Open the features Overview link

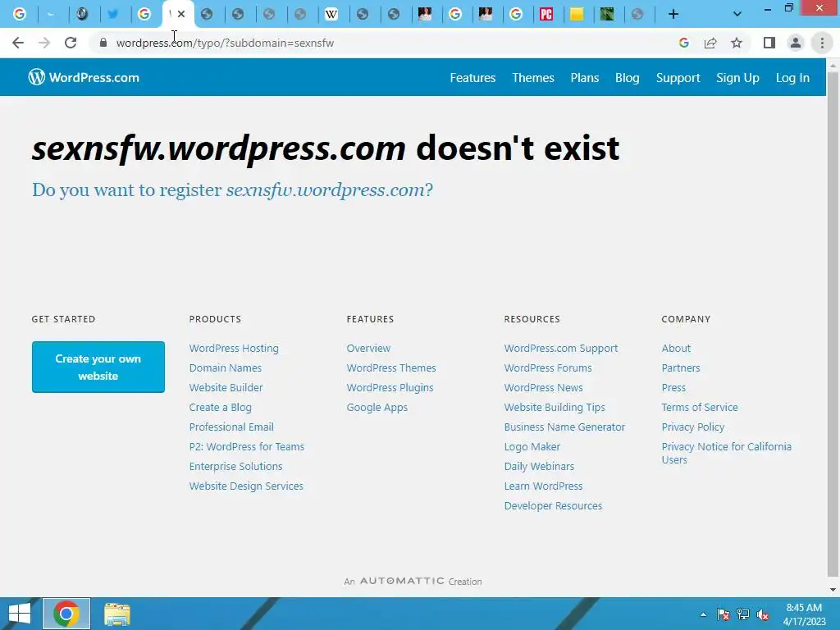tap(368, 348)
